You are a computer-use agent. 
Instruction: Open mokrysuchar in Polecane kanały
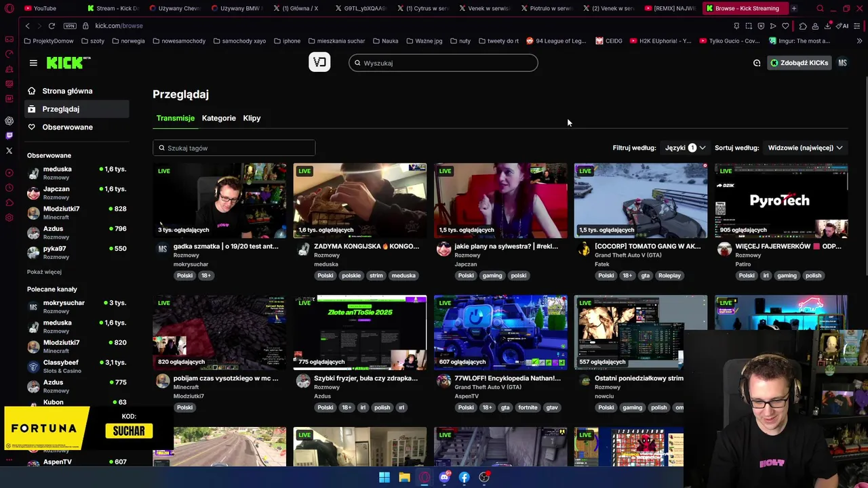click(77, 306)
